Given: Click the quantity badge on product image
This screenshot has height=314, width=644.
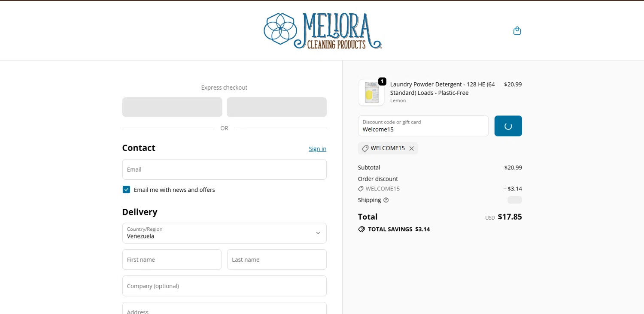Looking at the screenshot, I should pos(382,82).
